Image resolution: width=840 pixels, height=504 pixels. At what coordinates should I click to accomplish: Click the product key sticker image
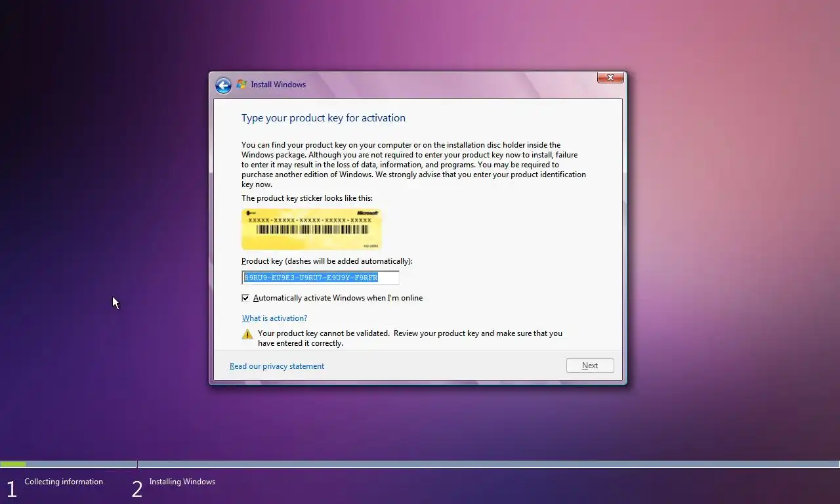coord(312,229)
